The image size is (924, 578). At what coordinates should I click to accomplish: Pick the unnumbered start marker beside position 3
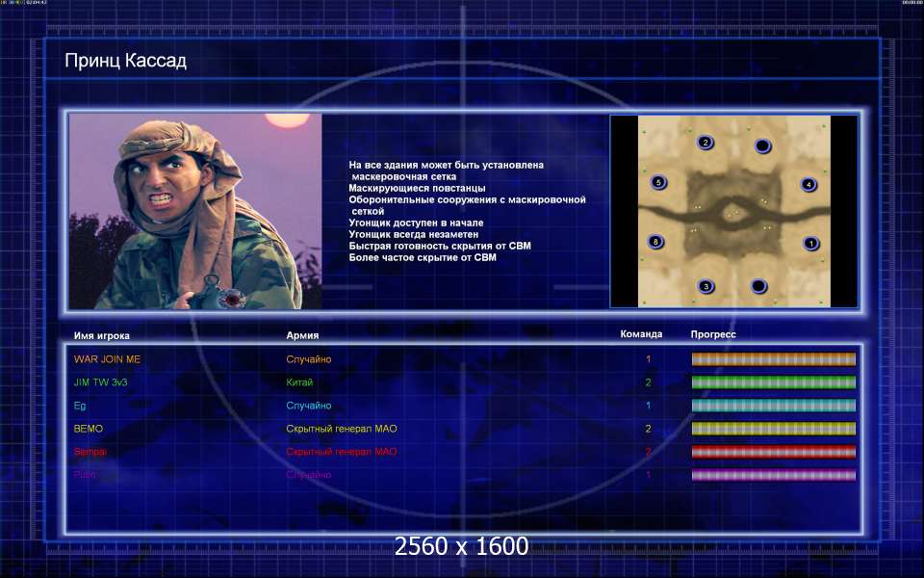coord(758,286)
